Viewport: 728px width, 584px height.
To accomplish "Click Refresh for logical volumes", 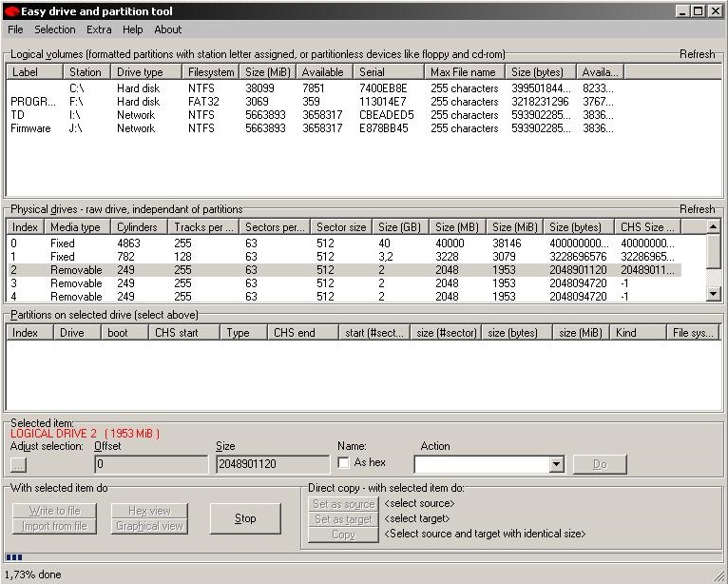I will tap(697, 54).
